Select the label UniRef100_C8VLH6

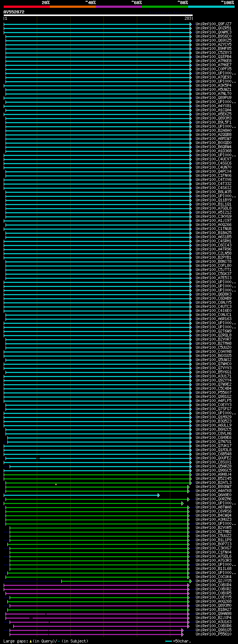213,433
